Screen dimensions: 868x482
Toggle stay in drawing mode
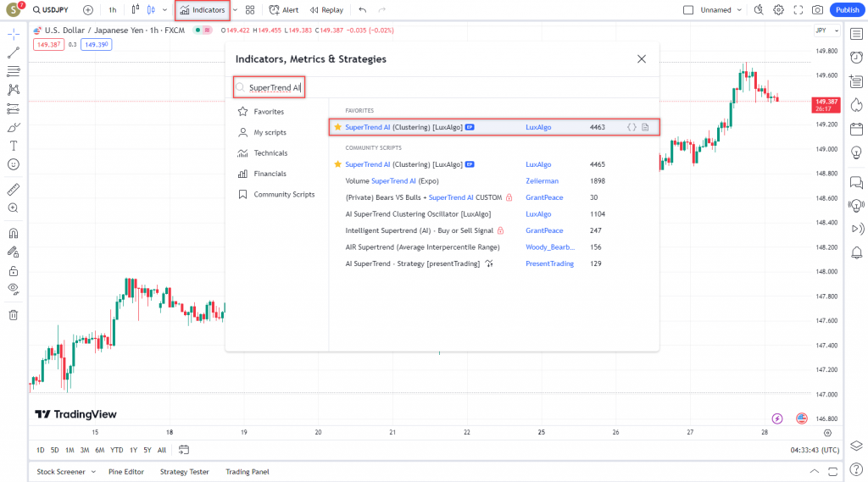pos(14,252)
